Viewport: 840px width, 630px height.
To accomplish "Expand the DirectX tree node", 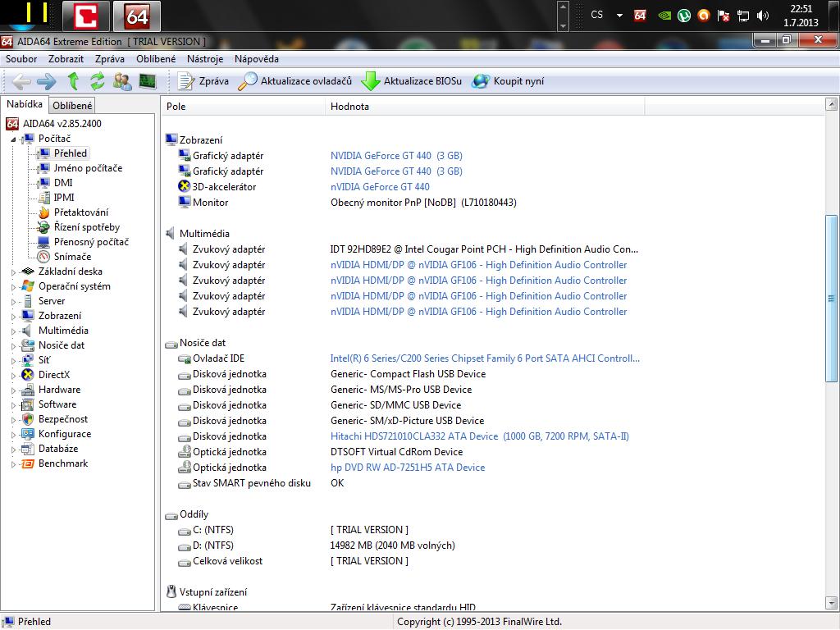I will [x=13, y=375].
